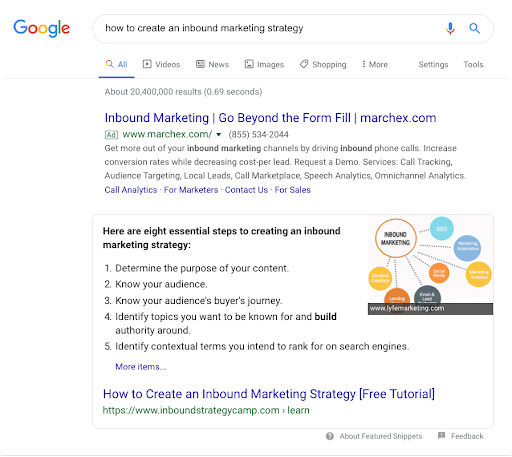Click the Ad badge label
This screenshot has width=512, height=457.
111,135
